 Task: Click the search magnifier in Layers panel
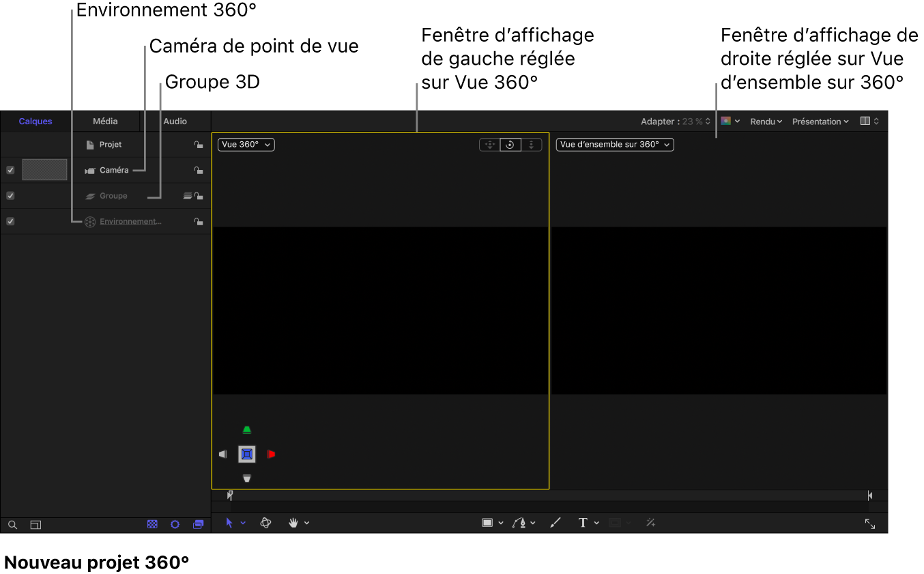[x=12, y=525]
